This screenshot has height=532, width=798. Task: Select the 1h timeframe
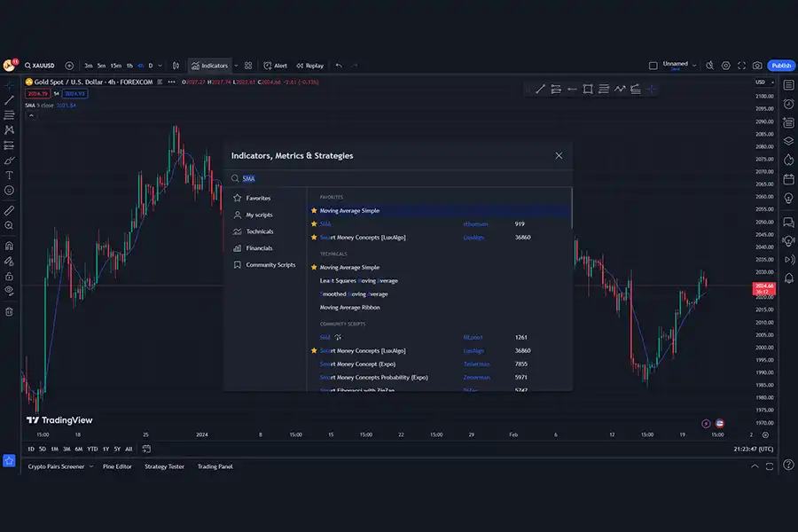pyautogui.click(x=129, y=66)
